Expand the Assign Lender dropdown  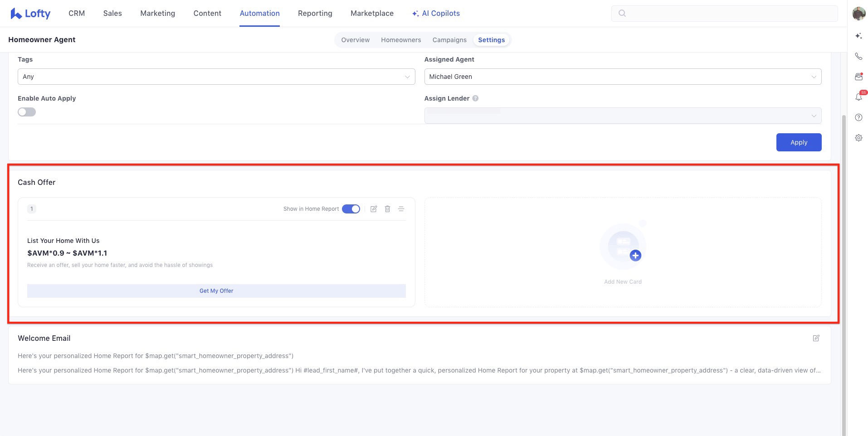[622, 116]
